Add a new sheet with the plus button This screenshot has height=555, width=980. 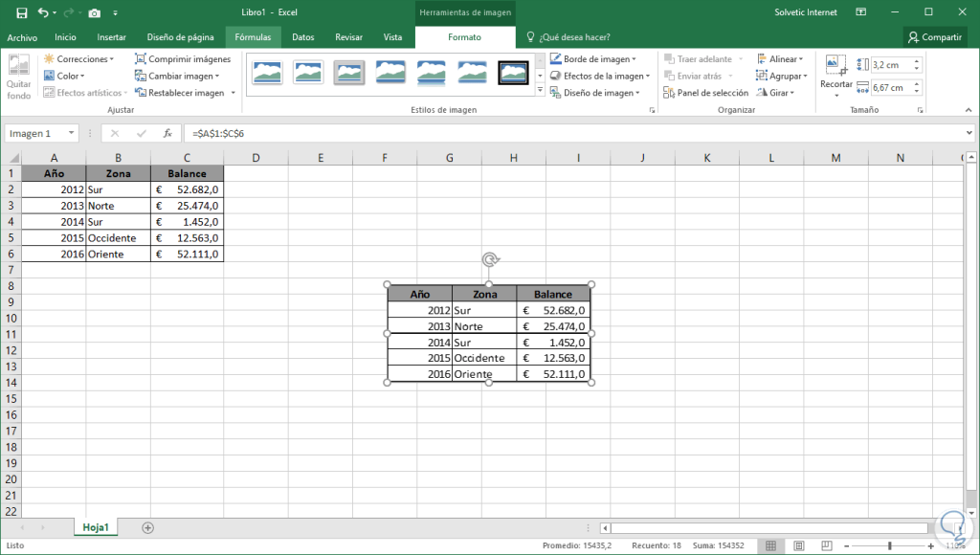click(x=145, y=526)
